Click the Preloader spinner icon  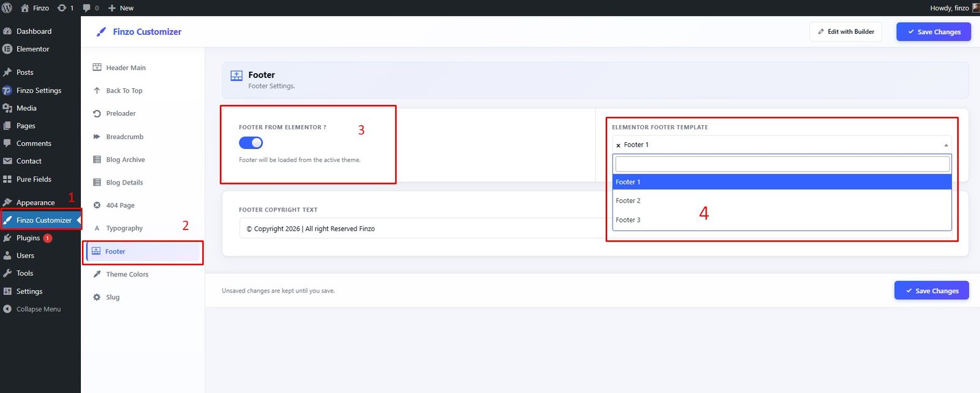click(97, 113)
